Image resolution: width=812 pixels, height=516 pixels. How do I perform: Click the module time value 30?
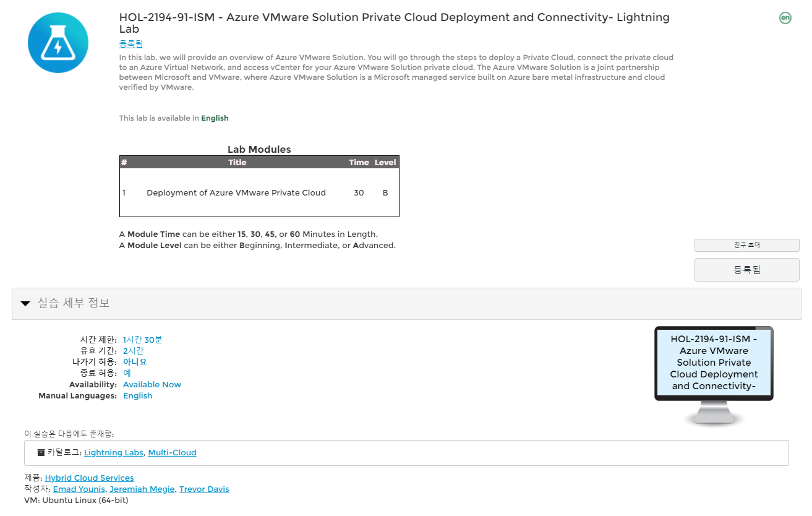click(359, 193)
